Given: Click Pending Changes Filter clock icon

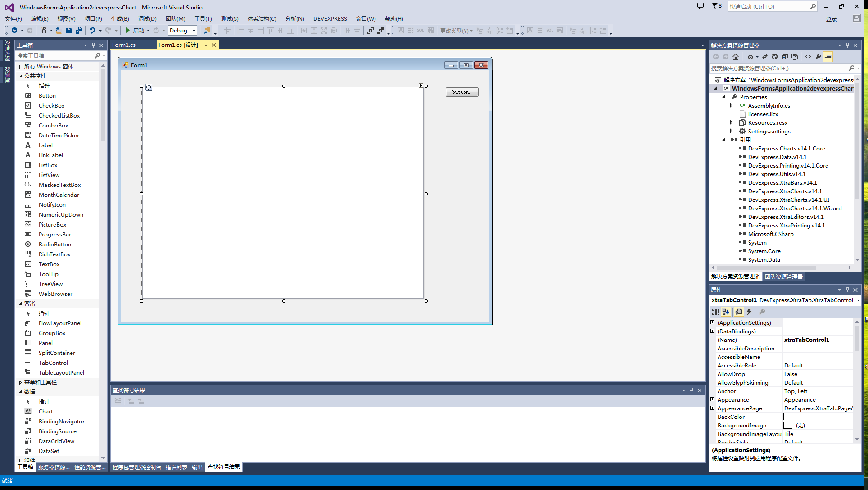Looking at the screenshot, I should point(750,57).
